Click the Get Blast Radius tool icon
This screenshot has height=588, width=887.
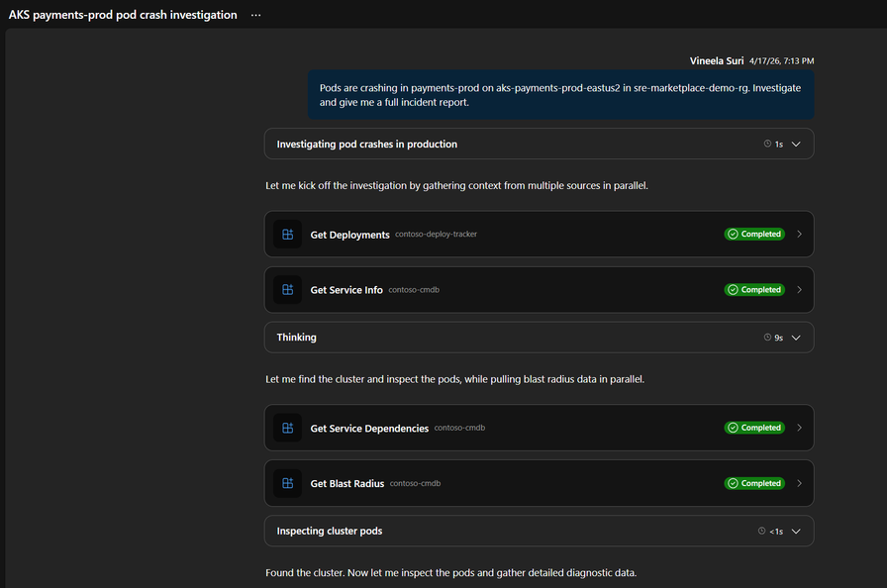click(288, 483)
